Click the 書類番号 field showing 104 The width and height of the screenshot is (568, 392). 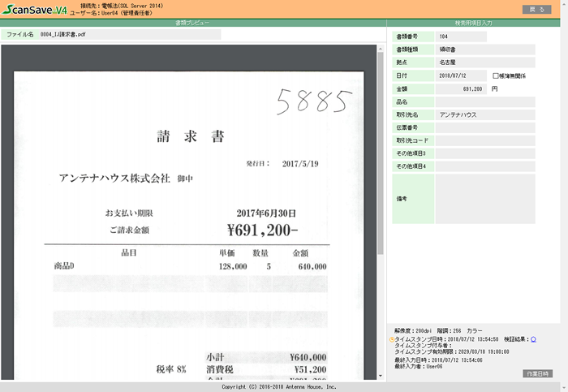[460, 37]
